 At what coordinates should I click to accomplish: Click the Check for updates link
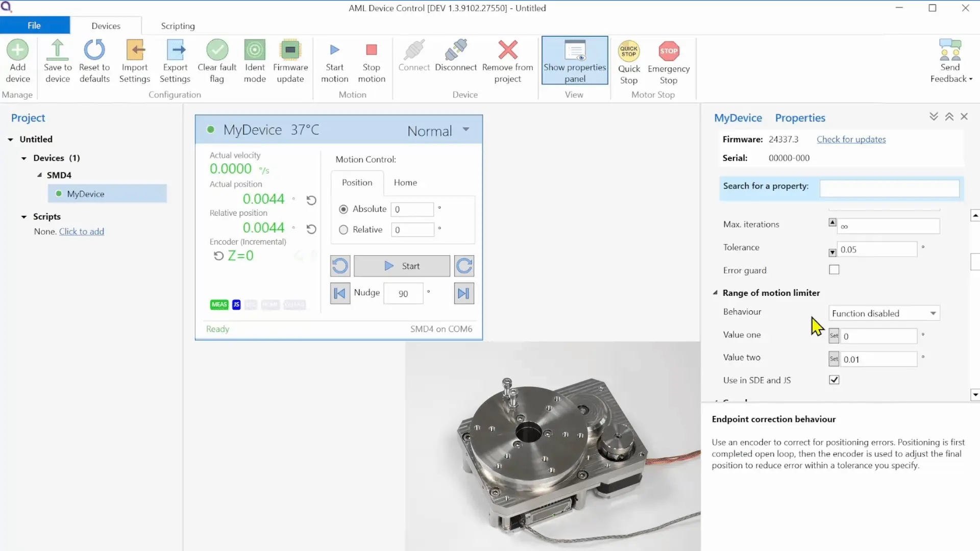pyautogui.click(x=851, y=139)
